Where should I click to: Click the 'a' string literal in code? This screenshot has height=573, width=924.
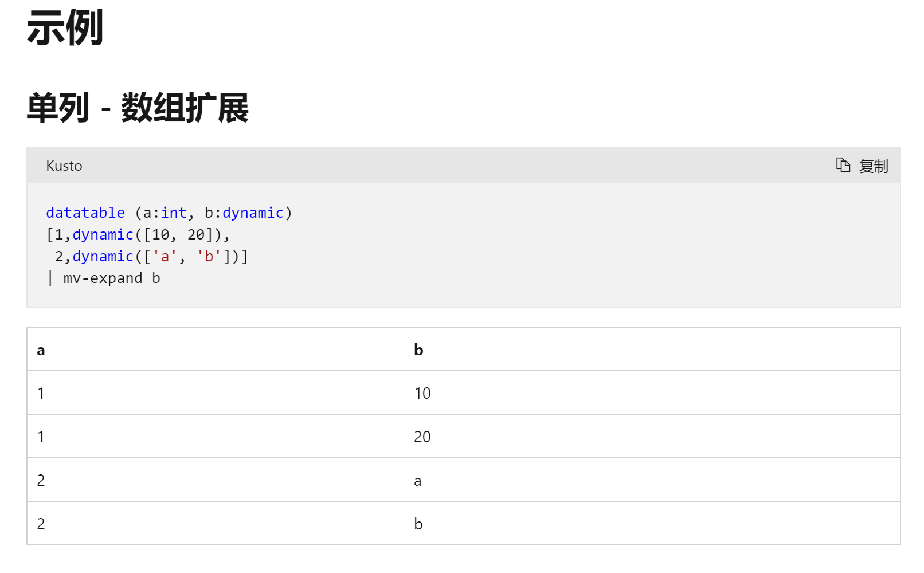165,257
